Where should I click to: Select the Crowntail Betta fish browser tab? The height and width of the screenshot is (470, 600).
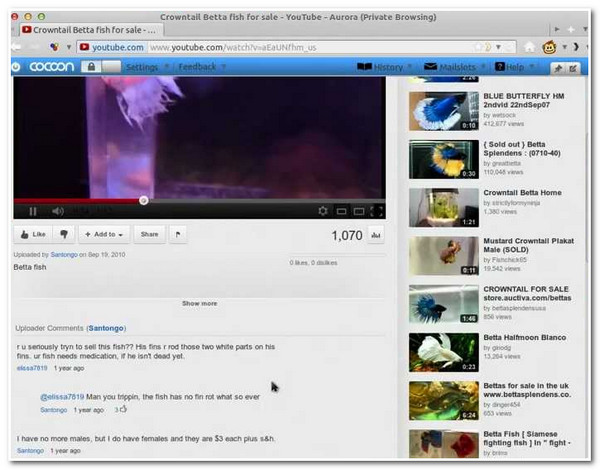click(x=89, y=30)
